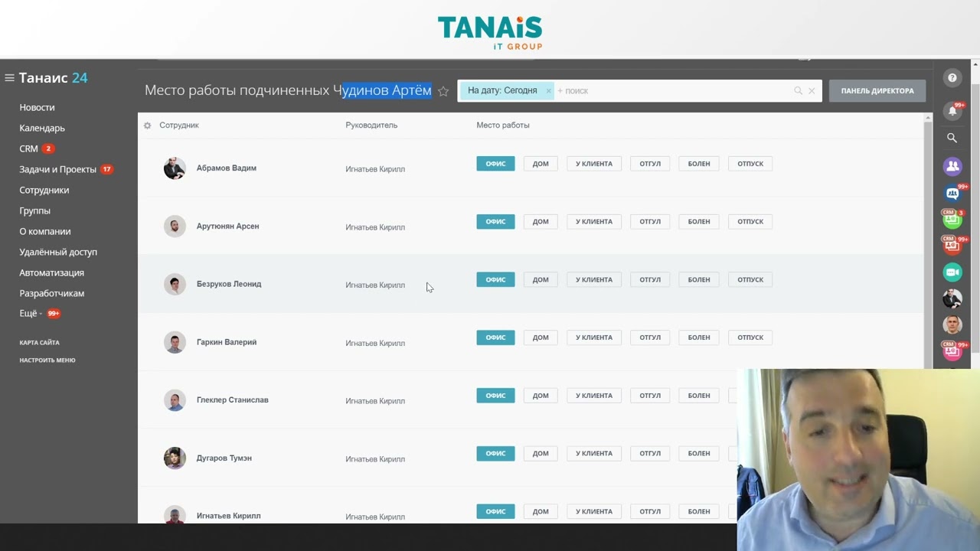
Task: Click Гаркин Валерий's avatar
Action: (x=175, y=342)
